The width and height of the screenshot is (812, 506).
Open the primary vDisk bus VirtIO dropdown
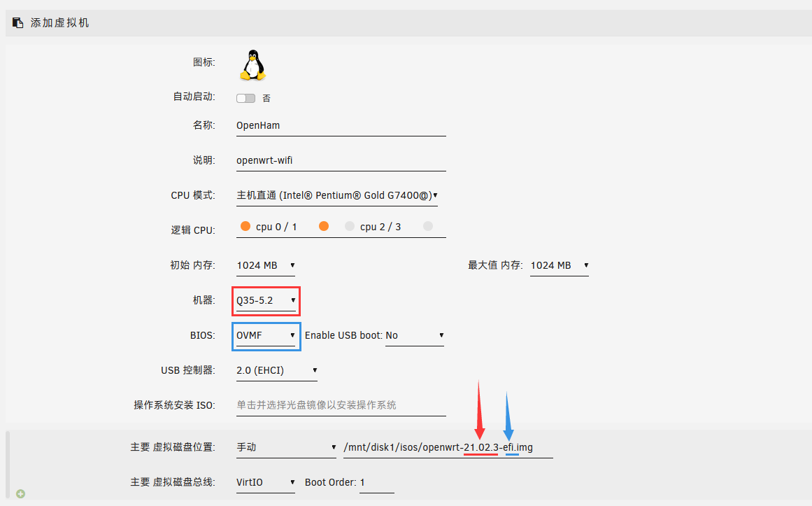tap(266, 482)
